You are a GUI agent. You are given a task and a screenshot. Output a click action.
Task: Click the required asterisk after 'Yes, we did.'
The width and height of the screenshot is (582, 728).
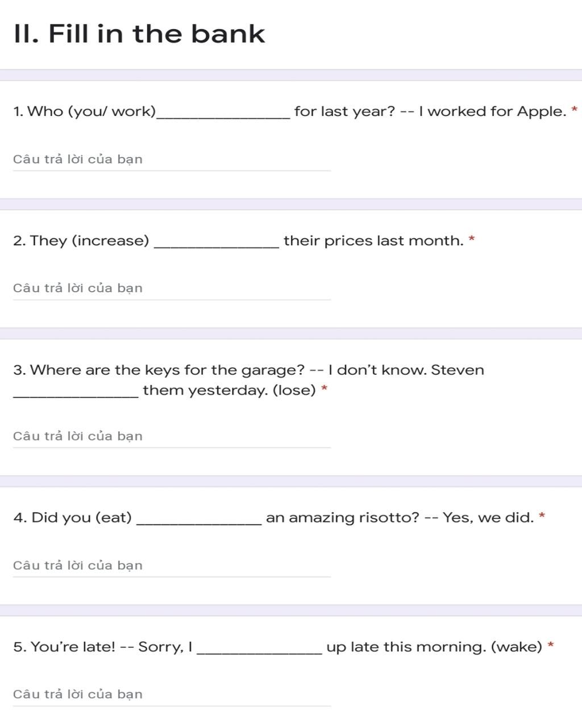pos(542,515)
